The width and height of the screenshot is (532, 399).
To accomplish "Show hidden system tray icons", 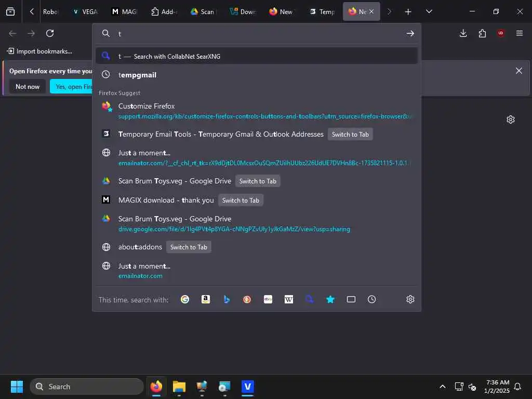I will [x=443, y=387].
